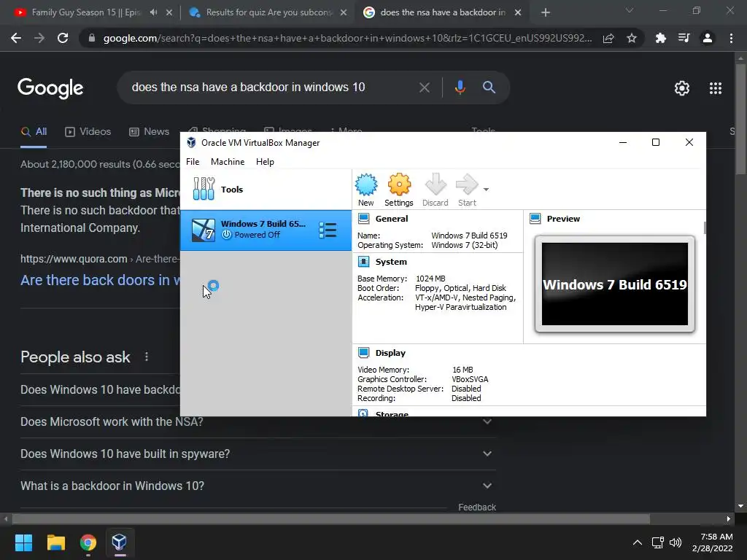Open Google quick settings gear
Screen dimensions: 747x560
tap(682, 88)
